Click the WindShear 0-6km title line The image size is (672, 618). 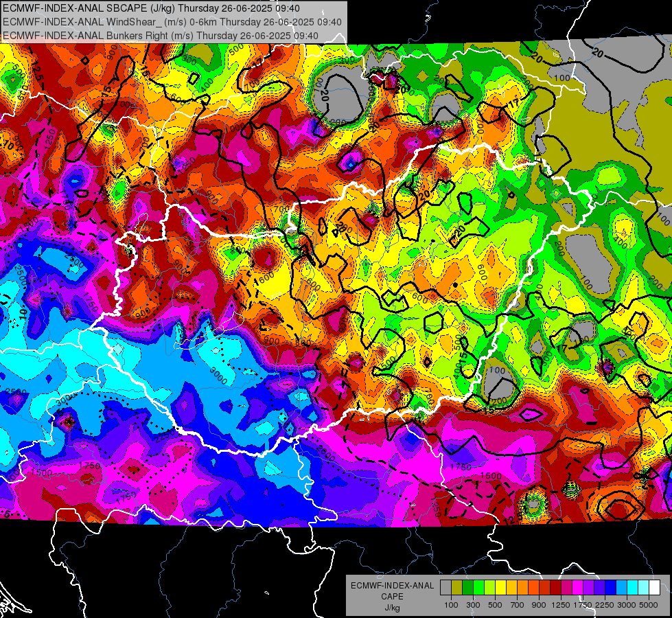coord(172,22)
